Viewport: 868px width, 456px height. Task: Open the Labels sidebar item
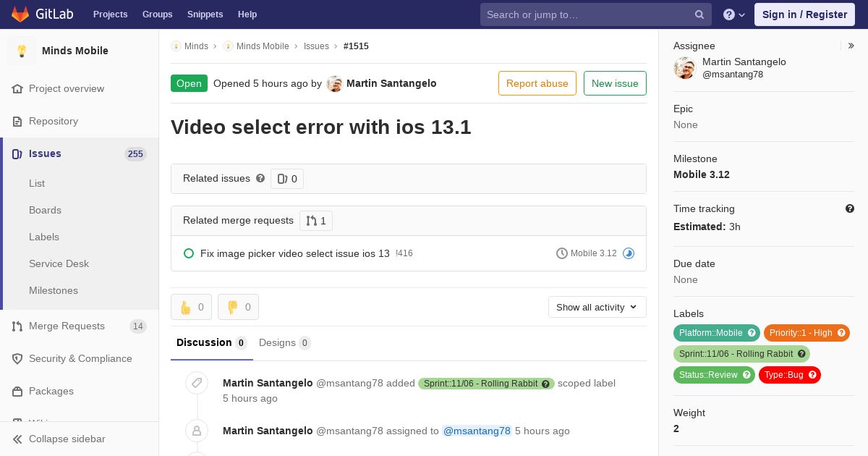(x=44, y=237)
